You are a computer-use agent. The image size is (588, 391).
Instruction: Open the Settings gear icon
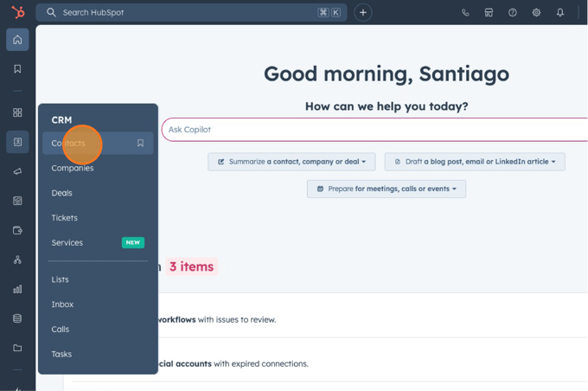[x=536, y=12]
